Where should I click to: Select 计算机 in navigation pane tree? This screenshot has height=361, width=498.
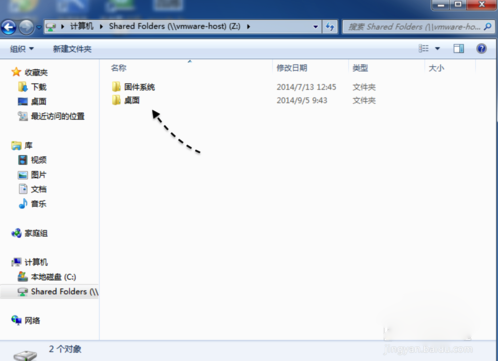pos(36,262)
